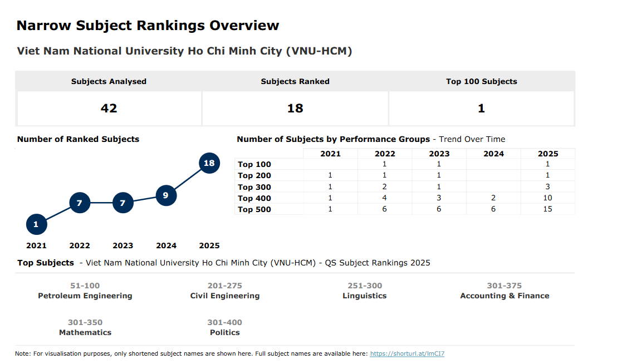Image resolution: width=617 pixels, height=364 pixels.
Task: Select the Mathematics 301-350 card
Action: 85,327
